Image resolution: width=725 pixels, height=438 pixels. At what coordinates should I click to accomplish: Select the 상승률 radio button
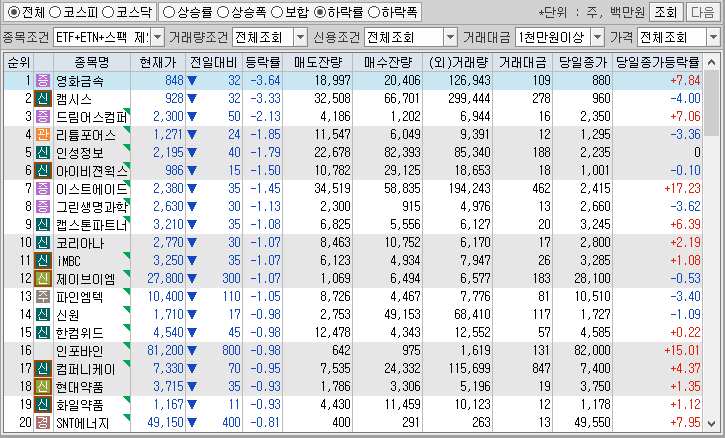[x=169, y=12]
